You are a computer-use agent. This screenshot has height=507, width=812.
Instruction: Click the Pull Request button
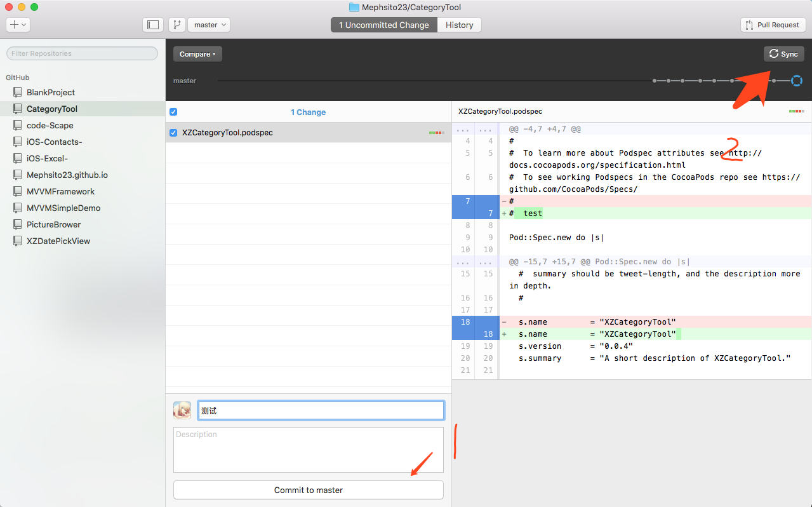[773, 25]
